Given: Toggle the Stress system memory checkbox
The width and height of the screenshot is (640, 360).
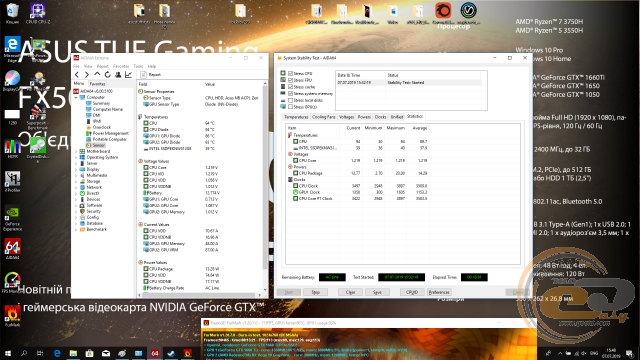Looking at the screenshot, I should pos(290,93).
